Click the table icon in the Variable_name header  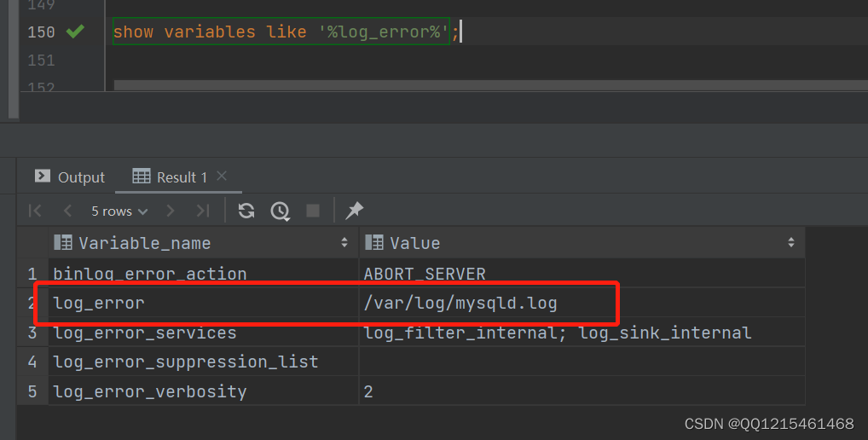[62, 242]
